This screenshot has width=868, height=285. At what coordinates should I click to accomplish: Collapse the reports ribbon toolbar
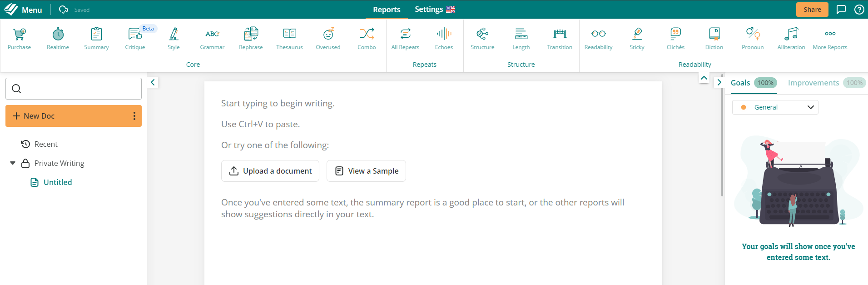[704, 78]
